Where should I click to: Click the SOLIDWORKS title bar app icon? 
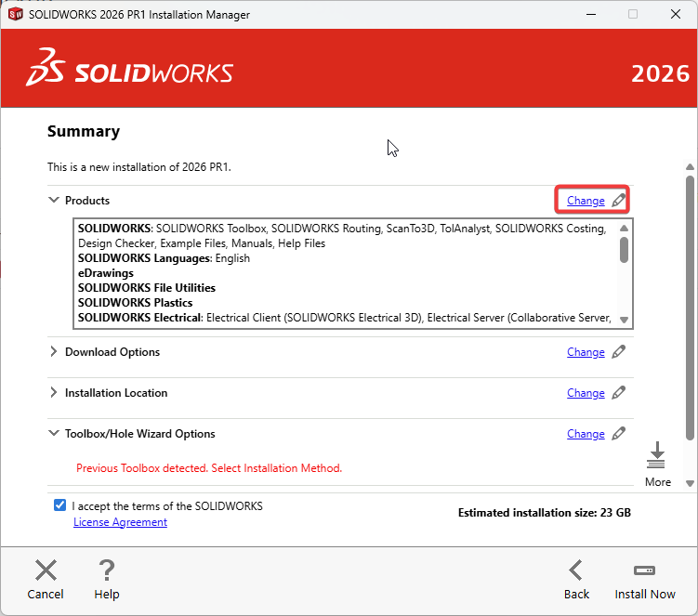coord(16,14)
